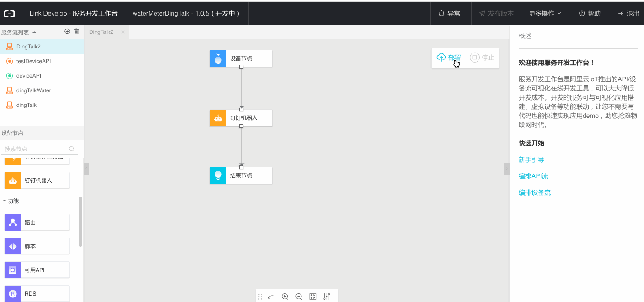Click the 脚本 script node icon
The width and height of the screenshot is (644, 302).
13,246
